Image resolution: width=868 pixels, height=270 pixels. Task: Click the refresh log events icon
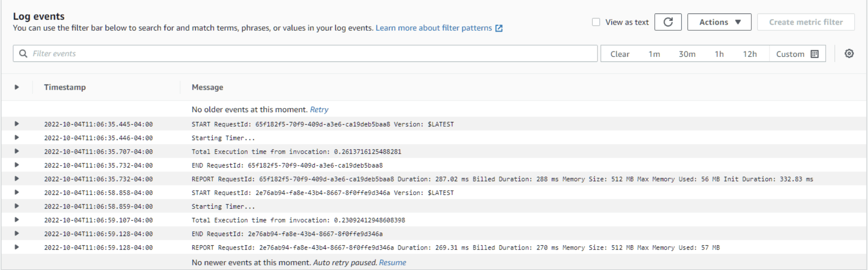(x=668, y=22)
